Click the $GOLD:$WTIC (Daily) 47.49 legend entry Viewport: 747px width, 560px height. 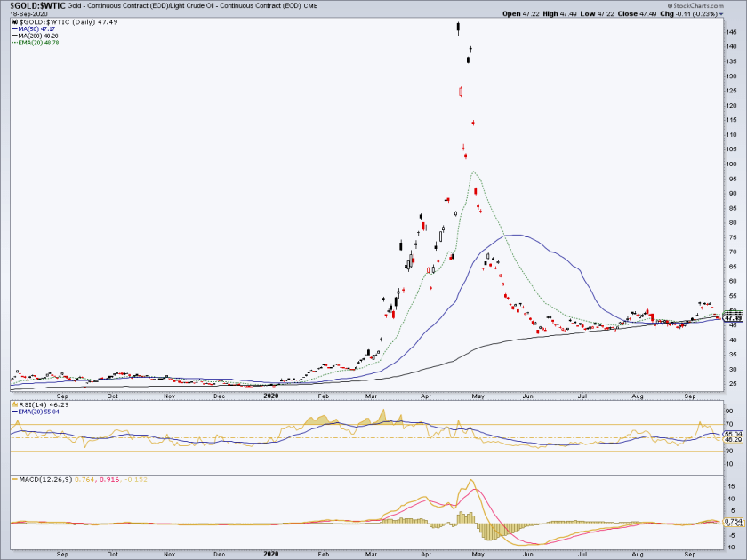pyautogui.click(x=64, y=22)
